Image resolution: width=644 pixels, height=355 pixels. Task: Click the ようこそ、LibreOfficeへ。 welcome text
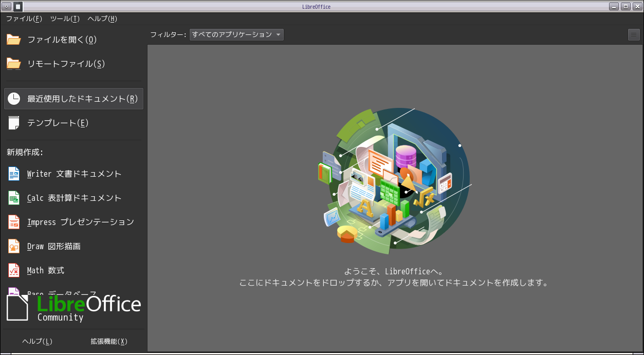(394, 272)
